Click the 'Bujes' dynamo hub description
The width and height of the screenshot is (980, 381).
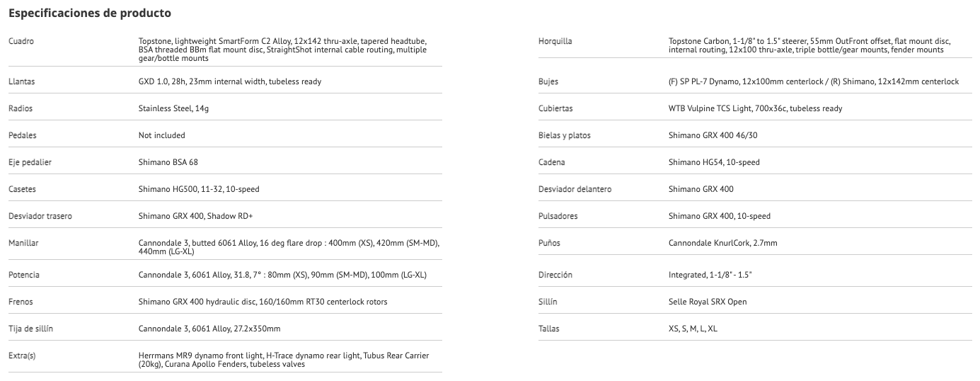tap(813, 81)
